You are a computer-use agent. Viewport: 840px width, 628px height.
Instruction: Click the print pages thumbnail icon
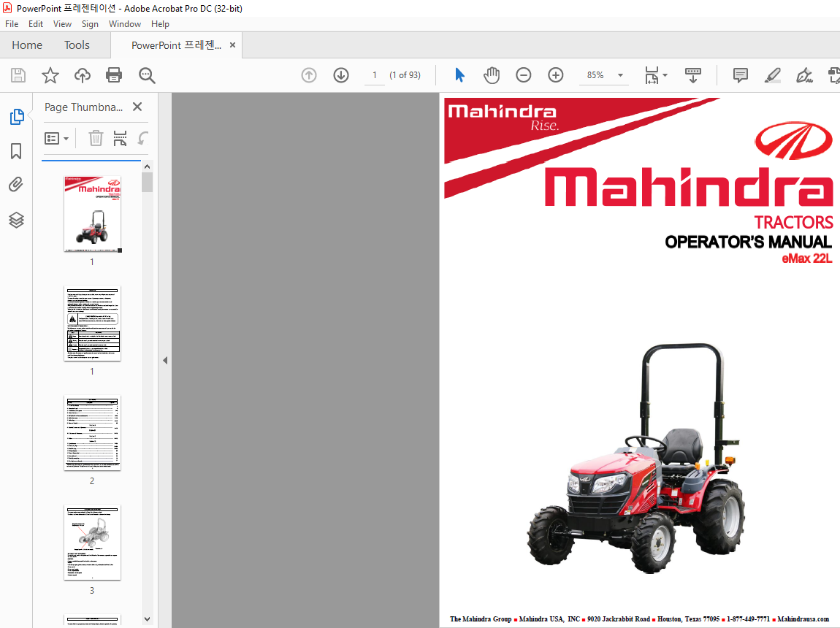120,138
